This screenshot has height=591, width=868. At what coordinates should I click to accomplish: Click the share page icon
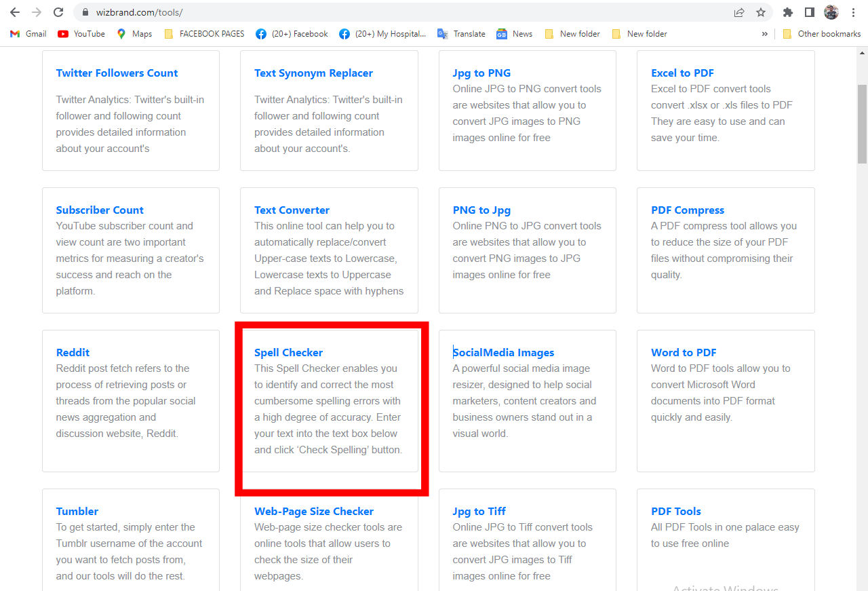coord(738,12)
